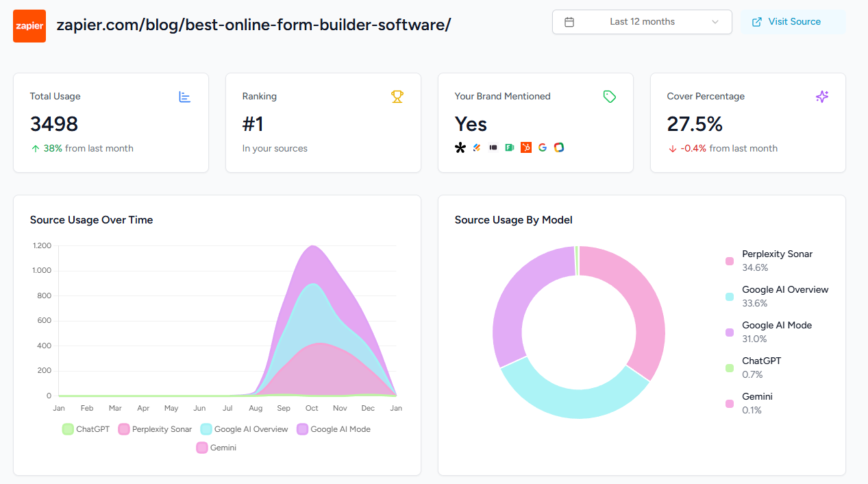Click the green up arrow in Total Usage
868x484 pixels.
tap(35, 148)
